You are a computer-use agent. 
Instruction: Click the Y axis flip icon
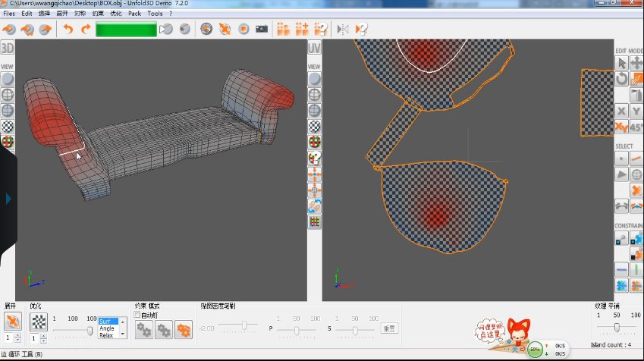pyautogui.click(x=636, y=111)
